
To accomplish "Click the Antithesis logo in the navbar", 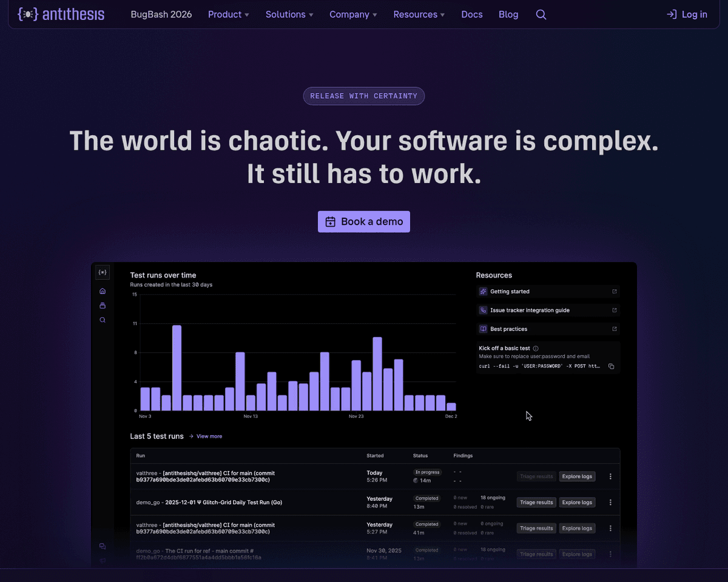I will tap(61, 15).
